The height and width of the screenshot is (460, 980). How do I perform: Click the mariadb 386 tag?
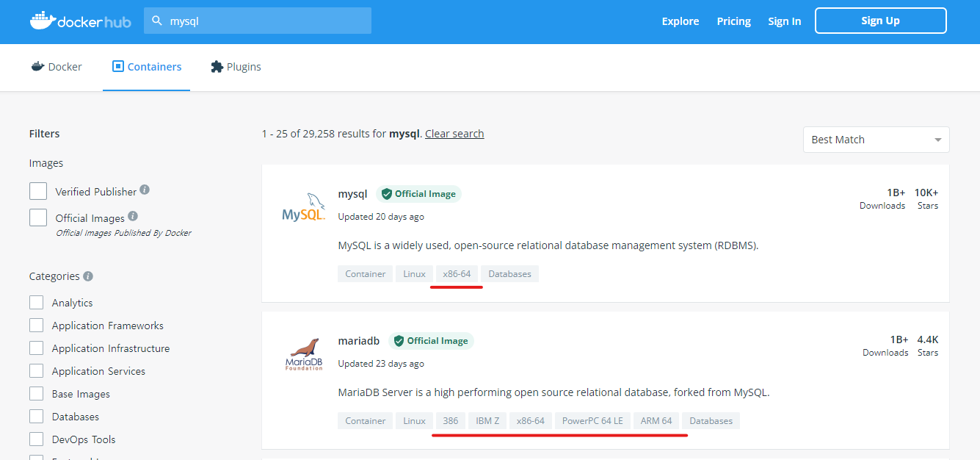point(451,421)
